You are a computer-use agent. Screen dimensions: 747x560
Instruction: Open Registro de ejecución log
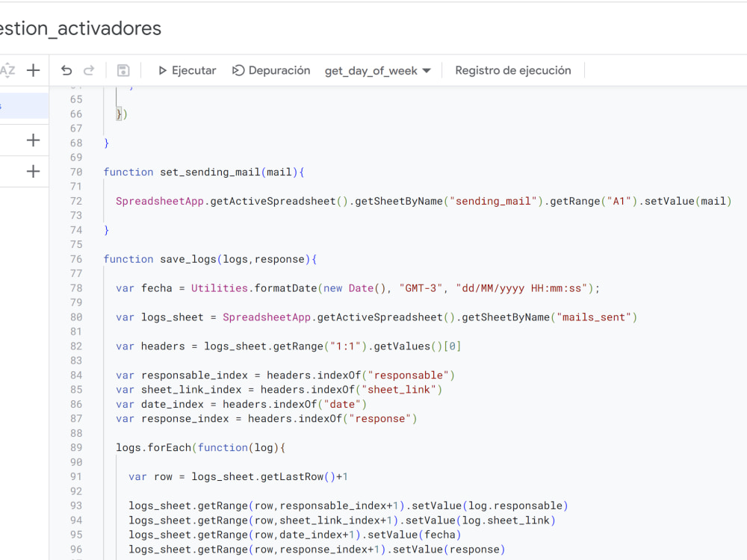[513, 70]
